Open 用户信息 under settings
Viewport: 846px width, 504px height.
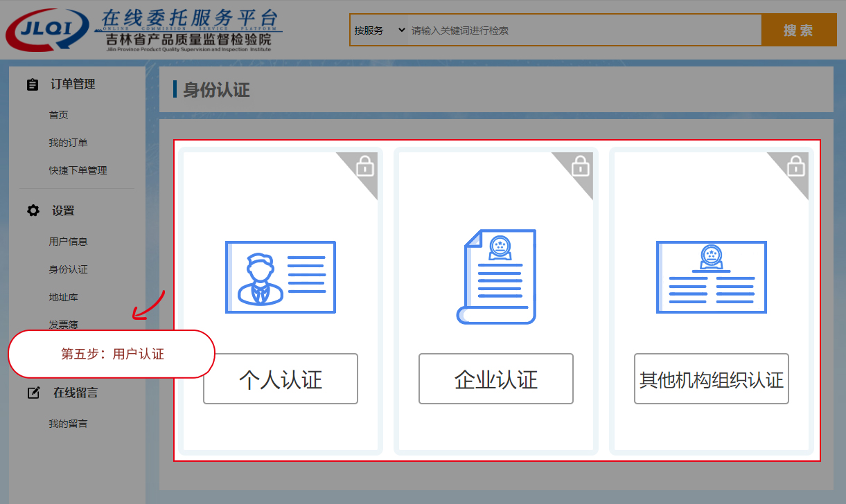click(x=68, y=242)
